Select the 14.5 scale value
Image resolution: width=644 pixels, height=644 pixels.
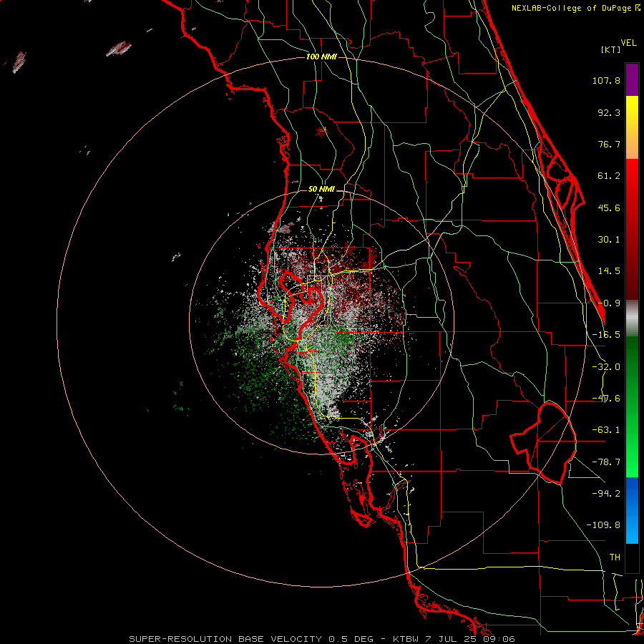(609, 271)
